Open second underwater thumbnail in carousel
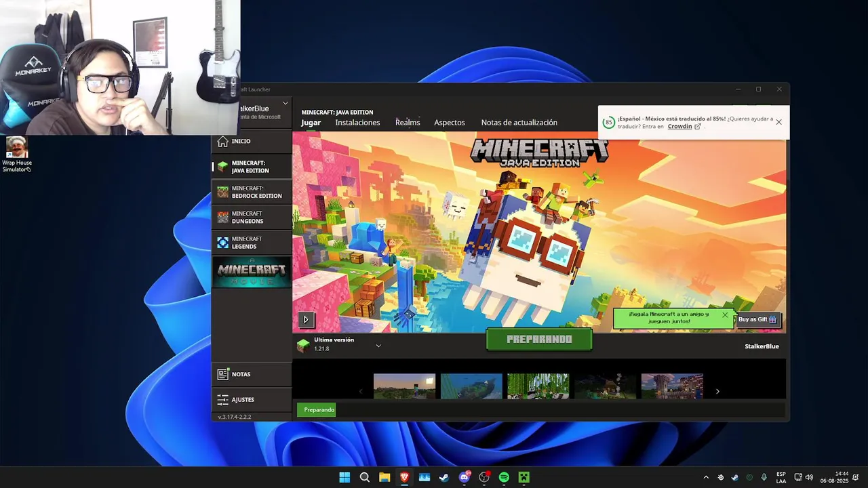 click(x=471, y=386)
